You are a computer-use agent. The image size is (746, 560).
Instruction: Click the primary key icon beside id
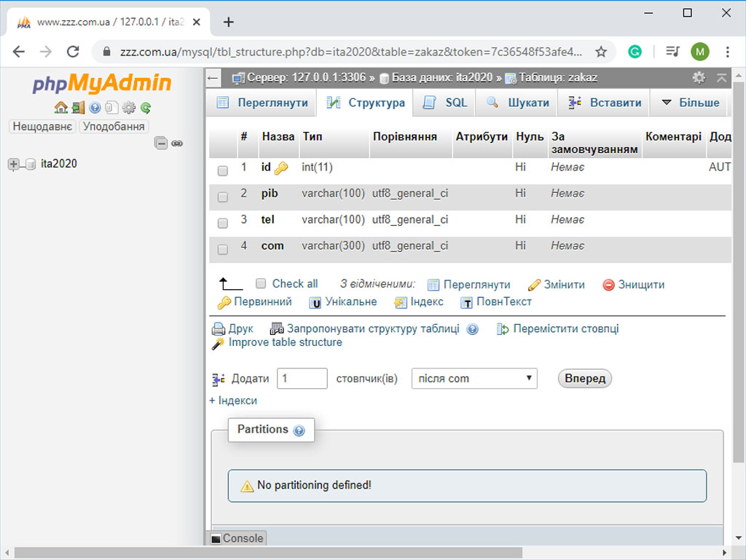point(281,167)
